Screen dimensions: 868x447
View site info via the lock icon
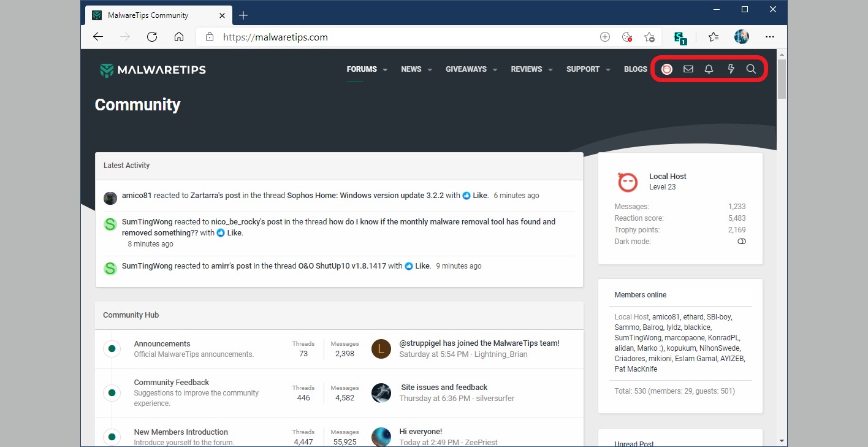pos(210,37)
